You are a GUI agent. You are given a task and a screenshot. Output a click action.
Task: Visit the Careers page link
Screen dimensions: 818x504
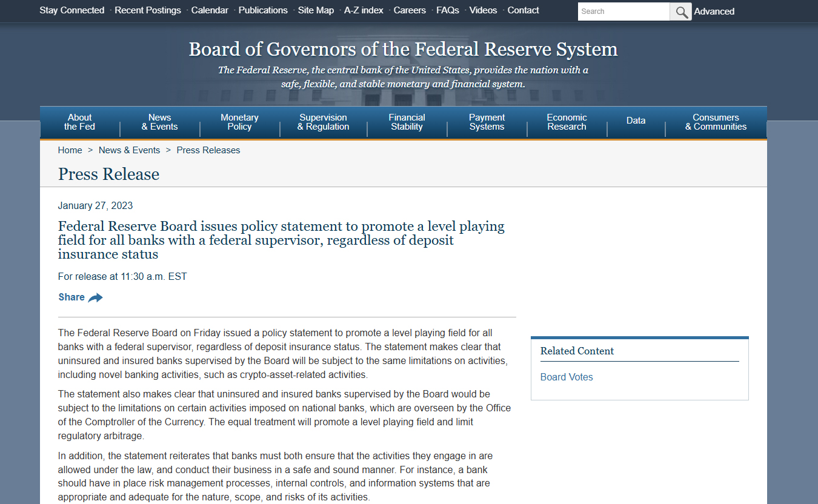(x=410, y=10)
